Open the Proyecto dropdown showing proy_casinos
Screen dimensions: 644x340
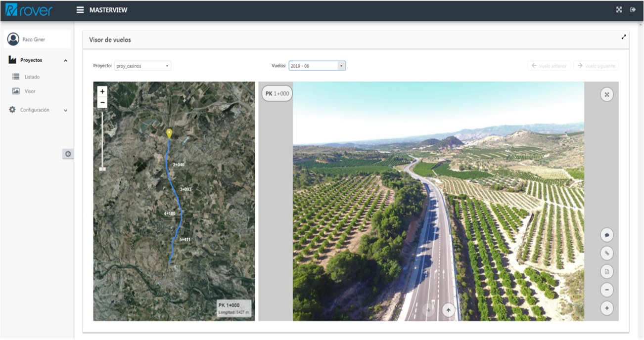(x=142, y=66)
